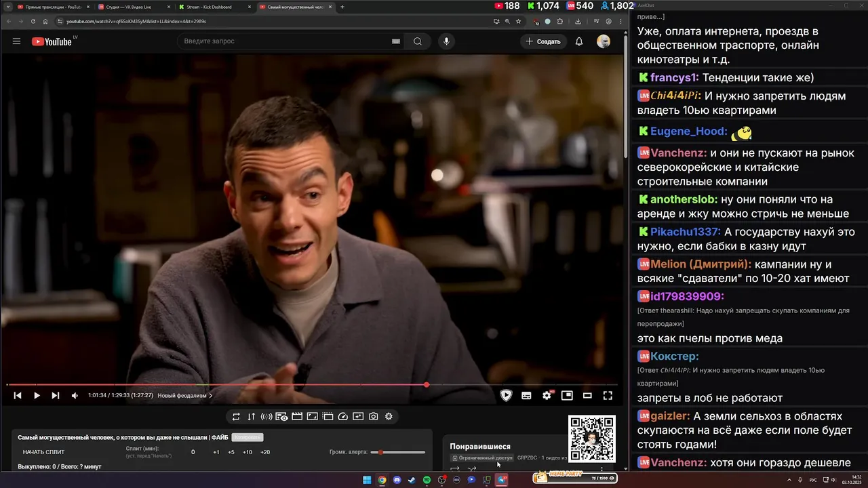
Task: Toggle shuffle icon in the 'Понравившиеся' playlist
Action: pyautogui.click(x=472, y=469)
